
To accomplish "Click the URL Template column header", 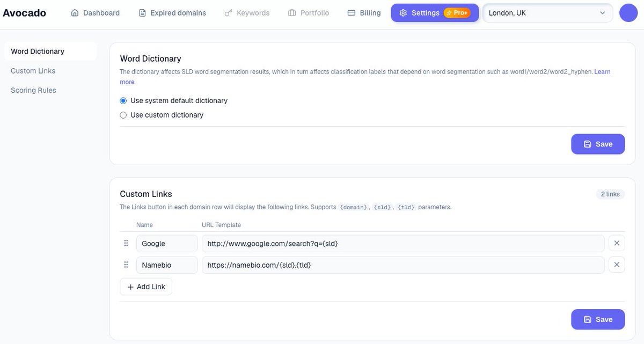I will click(221, 225).
